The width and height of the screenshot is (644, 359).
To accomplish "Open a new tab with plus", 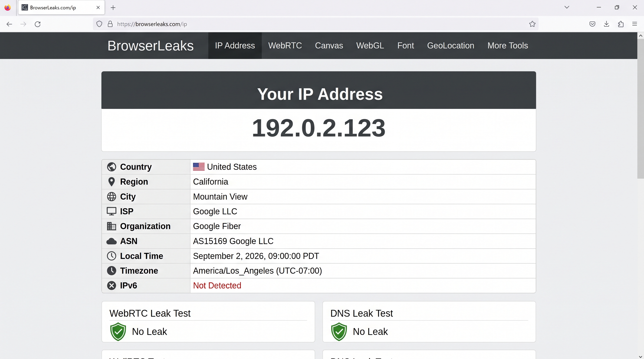I will pyautogui.click(x=113, y=8).
